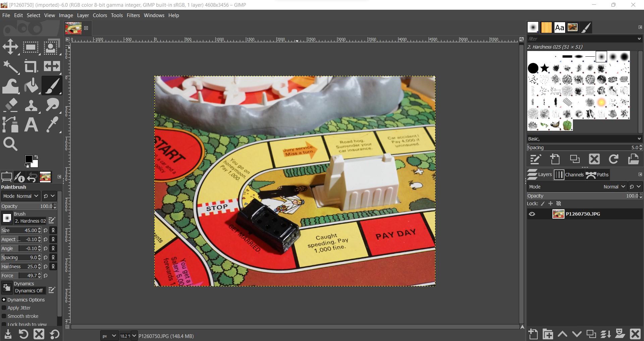644x341 pixels.
Task: Open the ruler unit px dropdown
Action: (x=109, y=336)
